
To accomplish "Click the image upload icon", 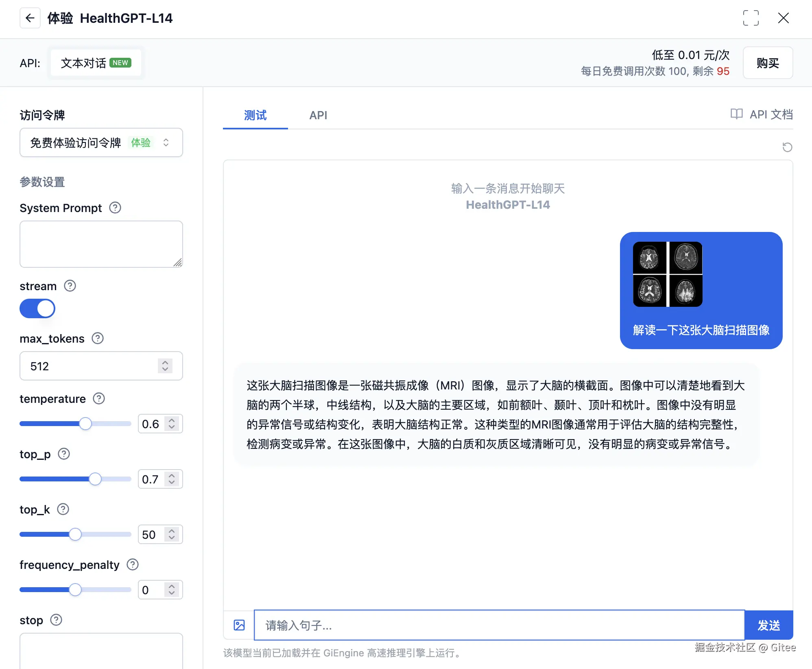I will click(x=239, y=625).
